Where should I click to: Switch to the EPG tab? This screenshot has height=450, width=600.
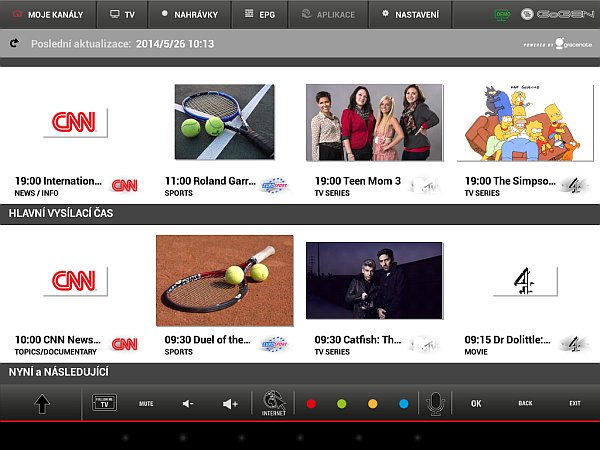[x=261, y=14]
